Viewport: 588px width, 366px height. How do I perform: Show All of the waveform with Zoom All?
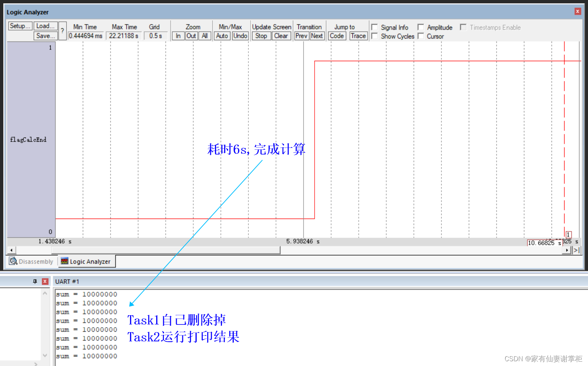click(205, 36)
